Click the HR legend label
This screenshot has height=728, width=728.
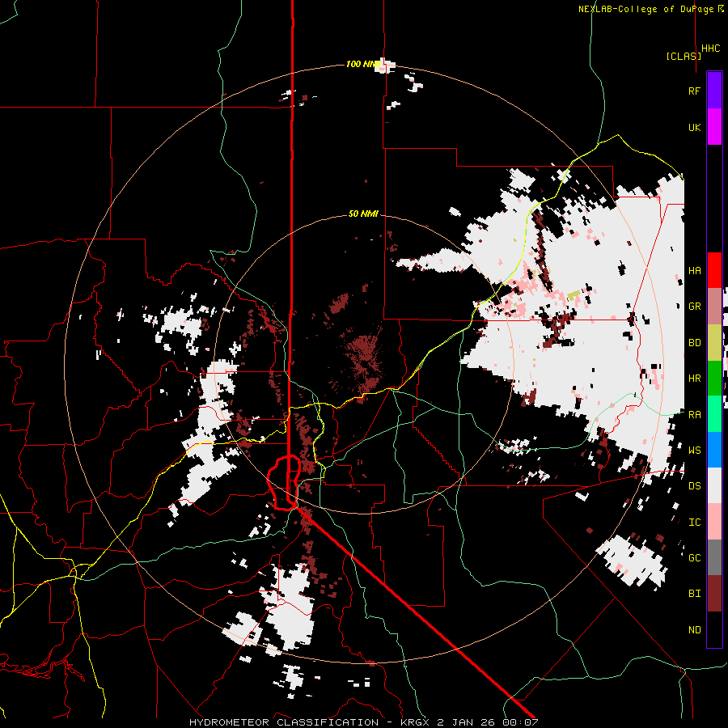[694, 379]
